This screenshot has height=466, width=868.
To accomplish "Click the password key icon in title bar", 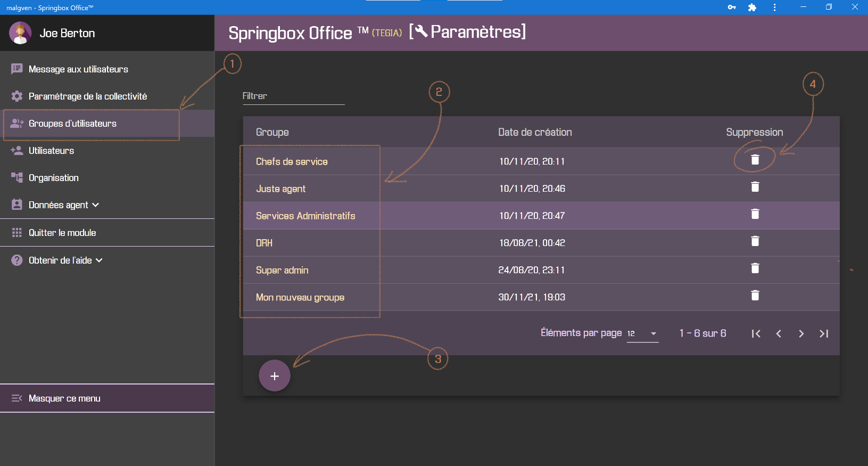I will pos(732,7).
